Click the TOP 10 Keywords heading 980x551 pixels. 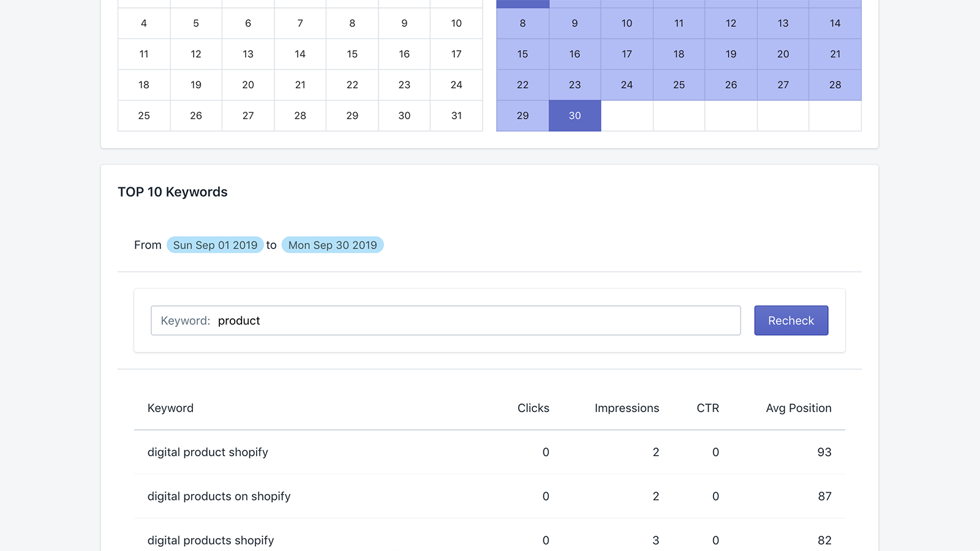click(x=172, y=192)
